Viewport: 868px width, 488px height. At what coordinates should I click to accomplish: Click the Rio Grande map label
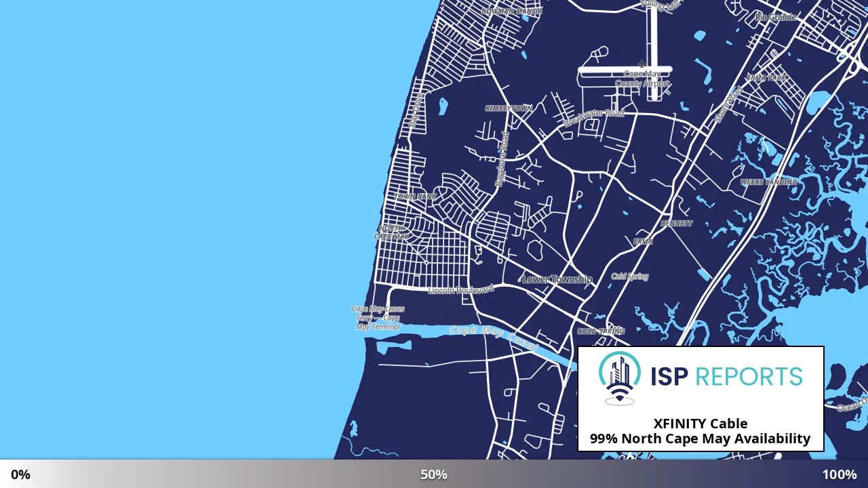tap(776, 17)
